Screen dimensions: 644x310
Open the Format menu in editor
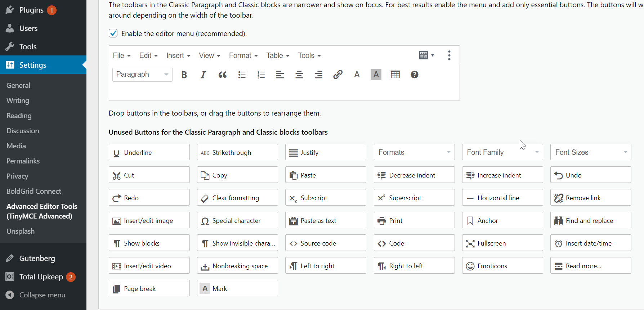click(243, 55)
